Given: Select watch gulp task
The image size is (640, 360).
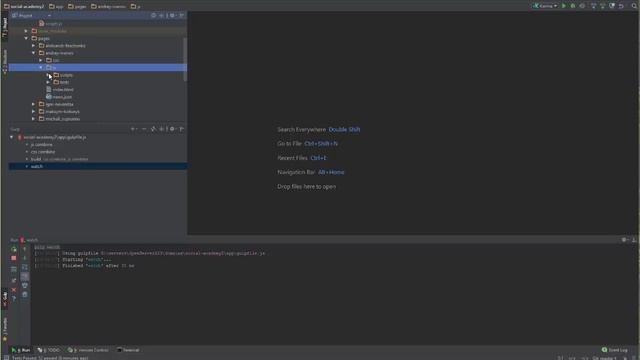Looking at the screenshot, I should 37,167.
